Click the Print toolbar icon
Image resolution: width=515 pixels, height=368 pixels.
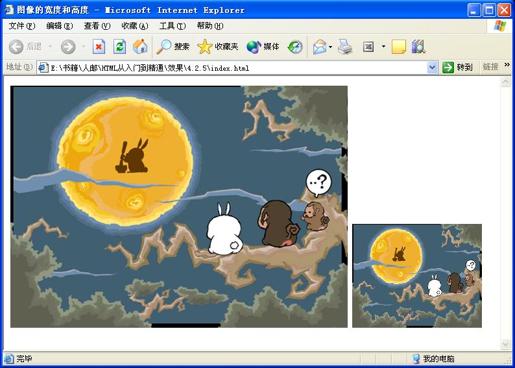point(345,47)
